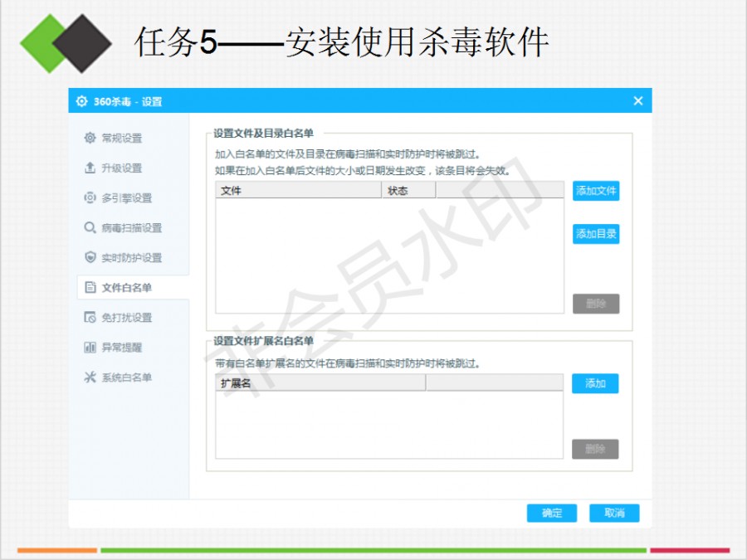Click the magnifier icon beside 病毒扫描设置

pos(90,227)
